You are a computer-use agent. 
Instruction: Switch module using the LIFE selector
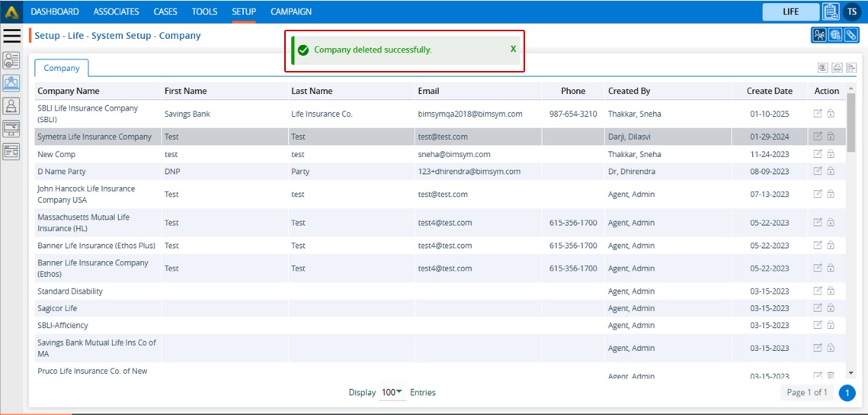point(790,11)
